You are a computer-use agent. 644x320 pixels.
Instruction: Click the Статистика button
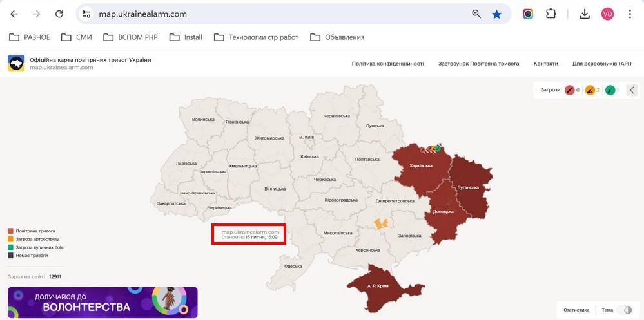[577, 310]
